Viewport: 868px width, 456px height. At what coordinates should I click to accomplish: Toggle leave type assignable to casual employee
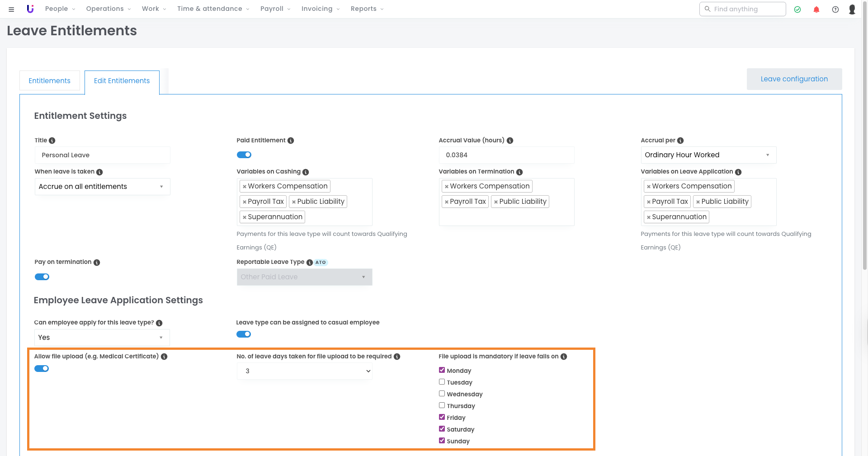244,334
